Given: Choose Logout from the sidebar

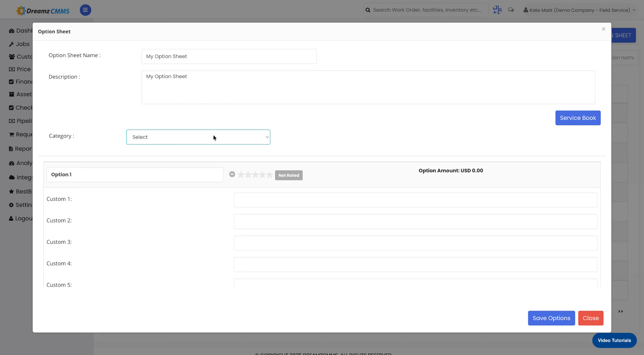Looking at the screenshot, I should 11,218.
